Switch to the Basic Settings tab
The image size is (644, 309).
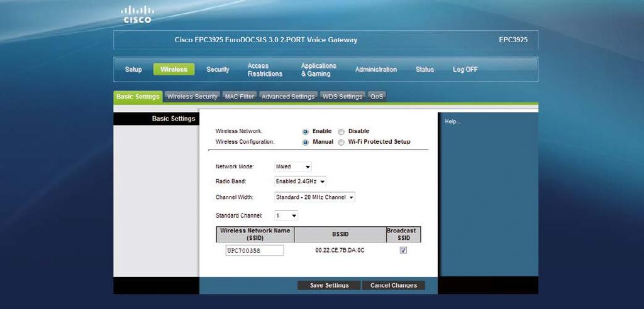(138, 97)
